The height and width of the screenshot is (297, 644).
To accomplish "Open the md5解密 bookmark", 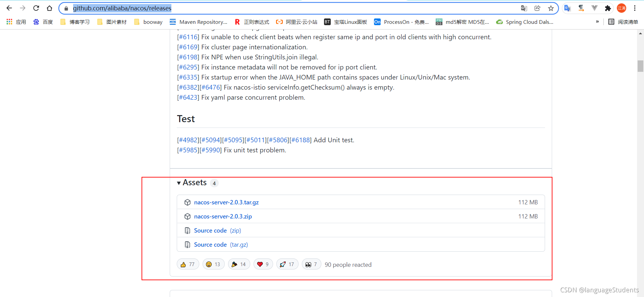I will [462, 22].
